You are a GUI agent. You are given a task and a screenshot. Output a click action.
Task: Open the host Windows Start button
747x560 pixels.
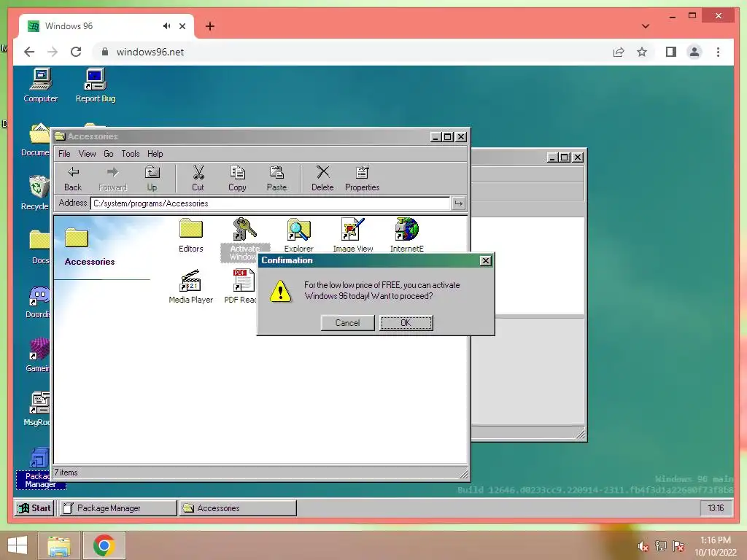point(18,545)
